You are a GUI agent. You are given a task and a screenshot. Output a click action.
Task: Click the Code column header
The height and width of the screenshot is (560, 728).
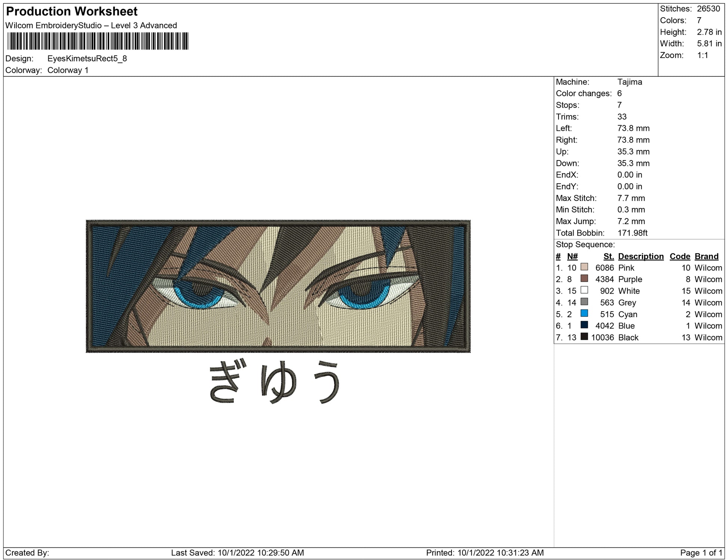point(679,256)
